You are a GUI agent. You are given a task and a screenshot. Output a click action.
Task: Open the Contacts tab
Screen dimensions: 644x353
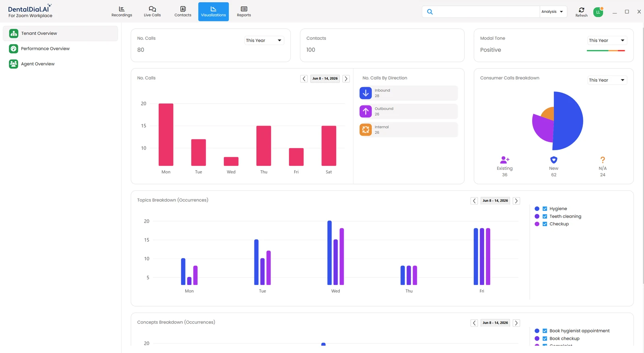(183, 12)
